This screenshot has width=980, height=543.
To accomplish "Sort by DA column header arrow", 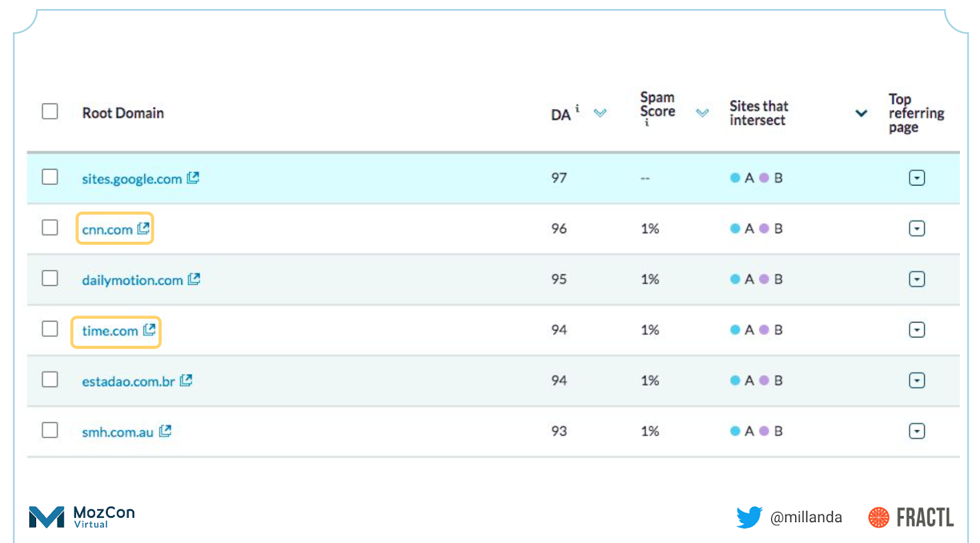I will coord(600,113).
